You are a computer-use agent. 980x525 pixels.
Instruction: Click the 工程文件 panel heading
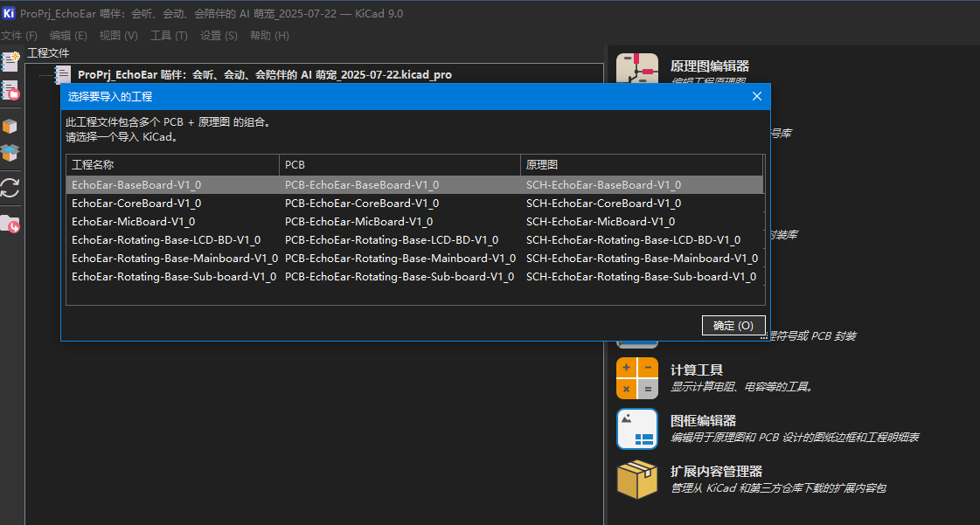click(x=48, y=53)
